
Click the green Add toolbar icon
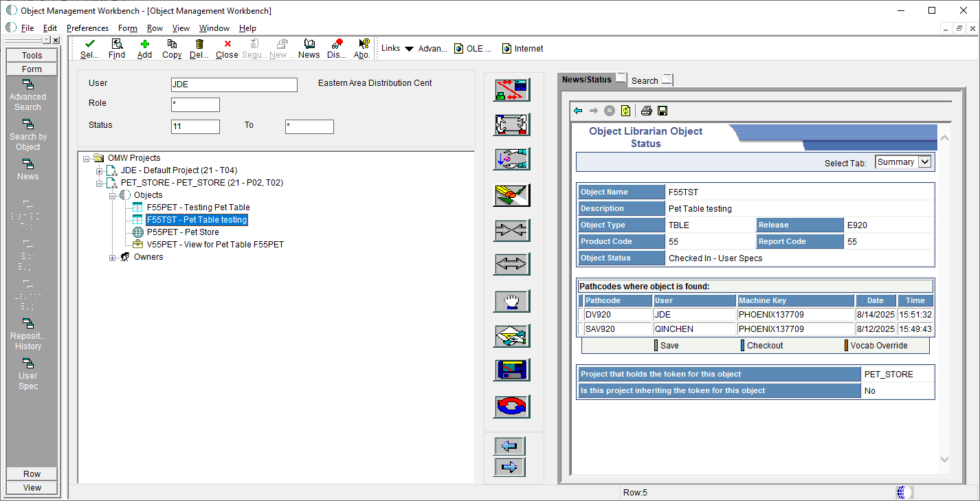(144, 44)
